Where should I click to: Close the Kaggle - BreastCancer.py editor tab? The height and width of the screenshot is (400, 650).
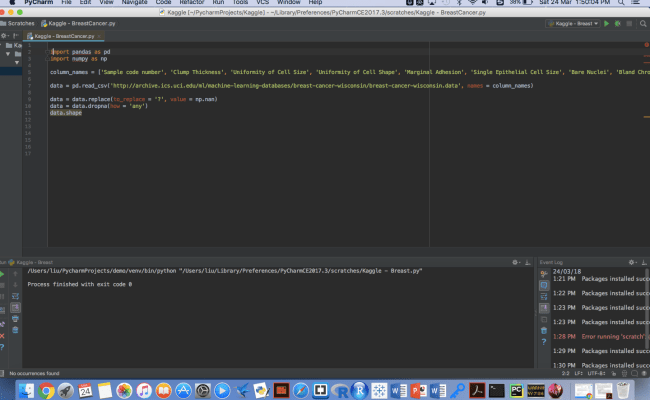[99, 36]
